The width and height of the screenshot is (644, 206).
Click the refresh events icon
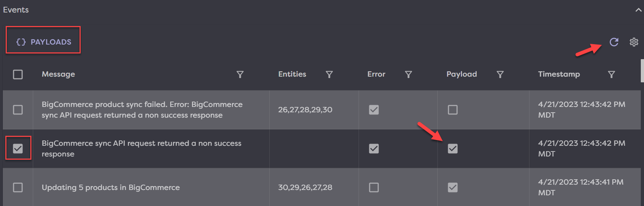pyautogui.click(x=614, y=42)
